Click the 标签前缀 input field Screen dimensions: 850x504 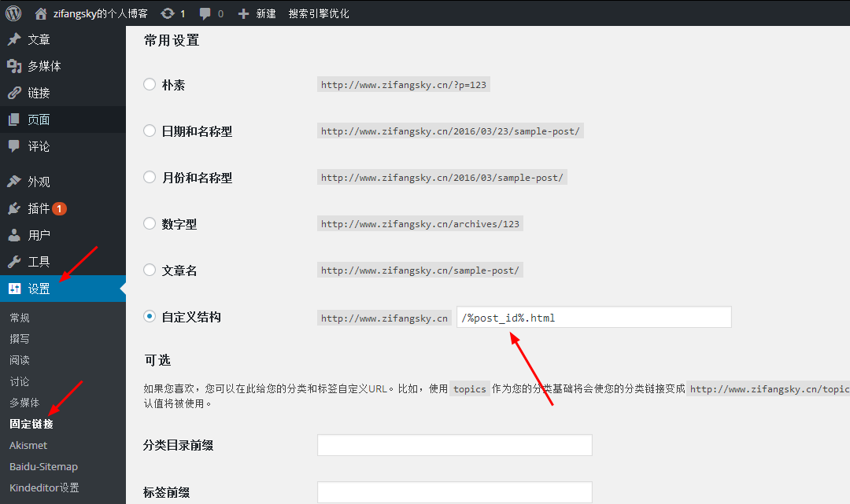[x=455, y=492]
